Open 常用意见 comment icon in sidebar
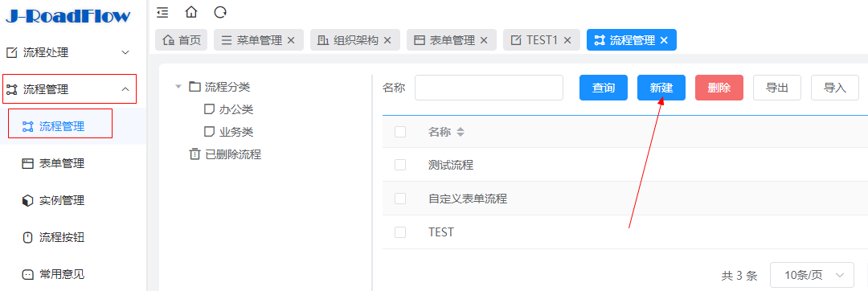868x291 pixels. pyautogui.click(x=27, y=274)
